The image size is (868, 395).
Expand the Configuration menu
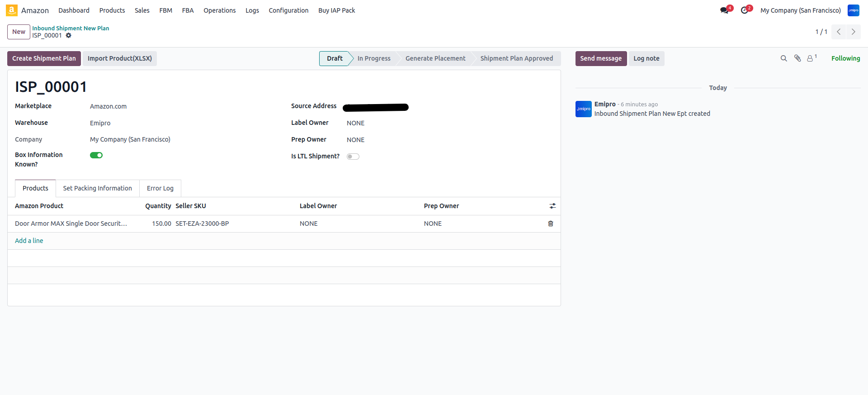pos(288,10)
